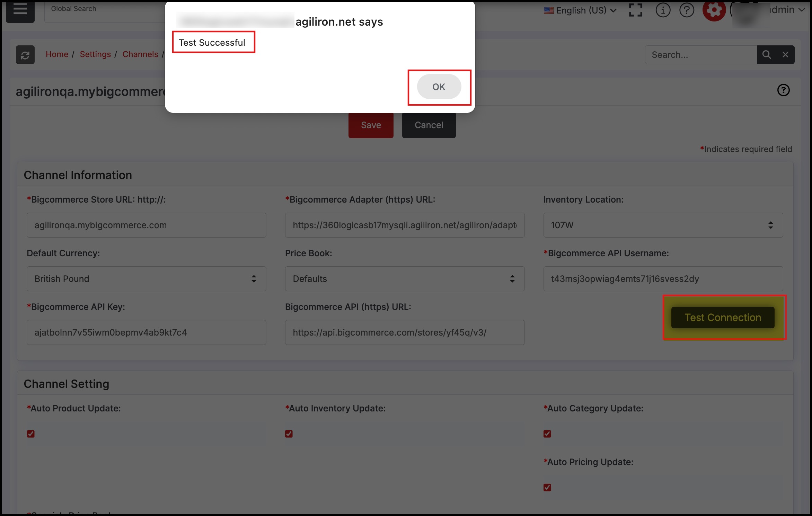Click the Indicates required field note
Screen dimensions: 812x516
[746, 149]
